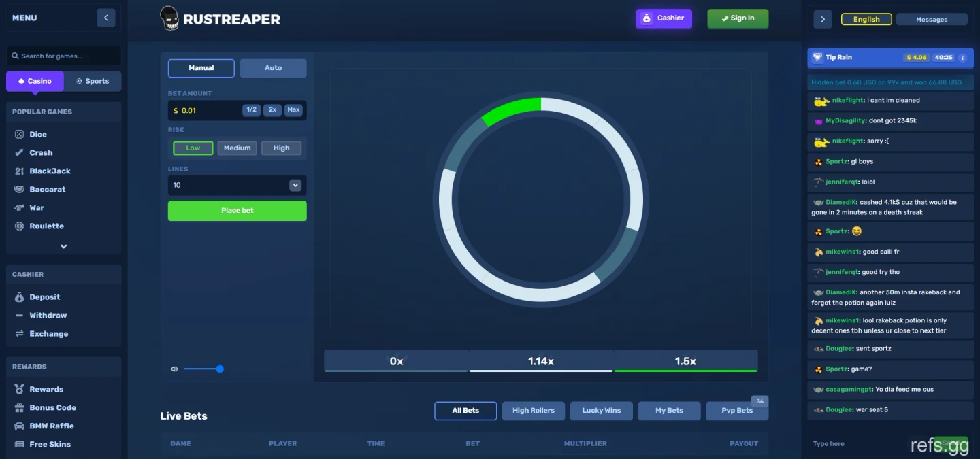
Task: Switch to Manual betting mode
Action: 201,68
